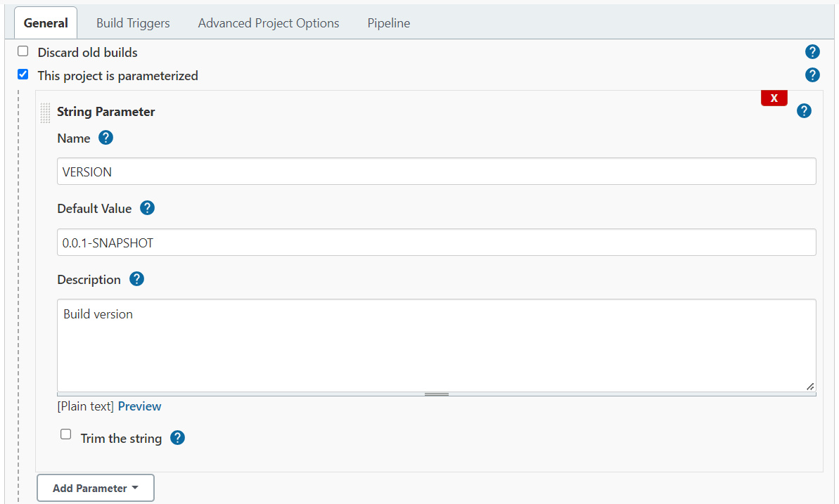Click help icon next to Name label
Viewport: 839px width, 504px height.
coord(105,138)
